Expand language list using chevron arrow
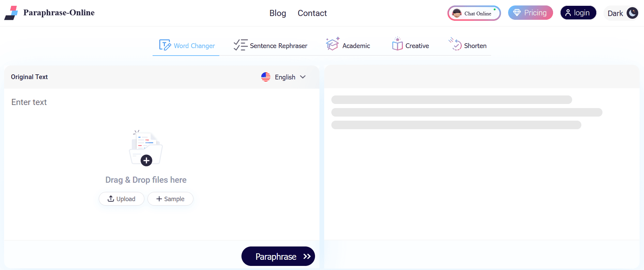Image resolution: width=644 pixels, height=270 pixels. (303, 77)
